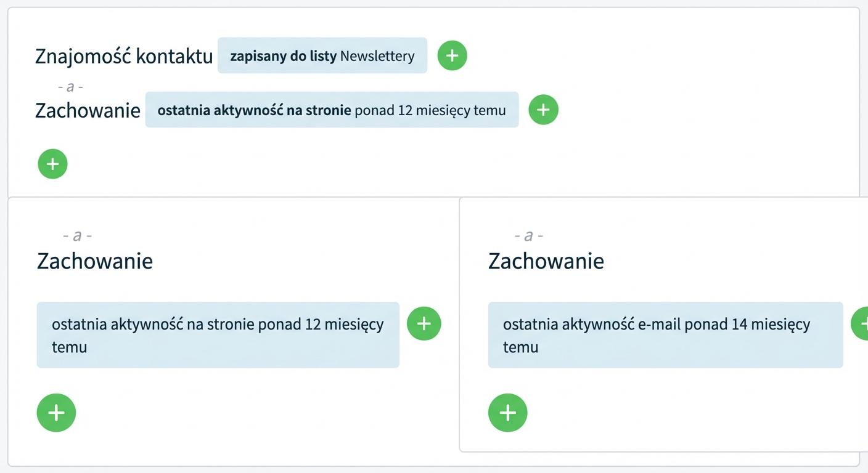Click plus beside the single-line website activity condition
This screenshot has width=868, height=473.
point(543,110)
